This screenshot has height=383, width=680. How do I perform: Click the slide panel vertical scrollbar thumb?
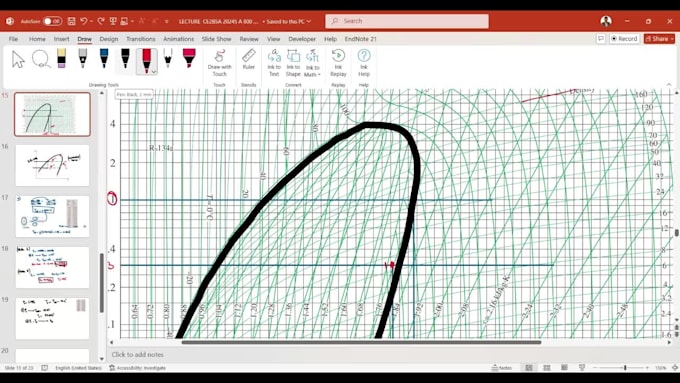click(x=102, y=283)
